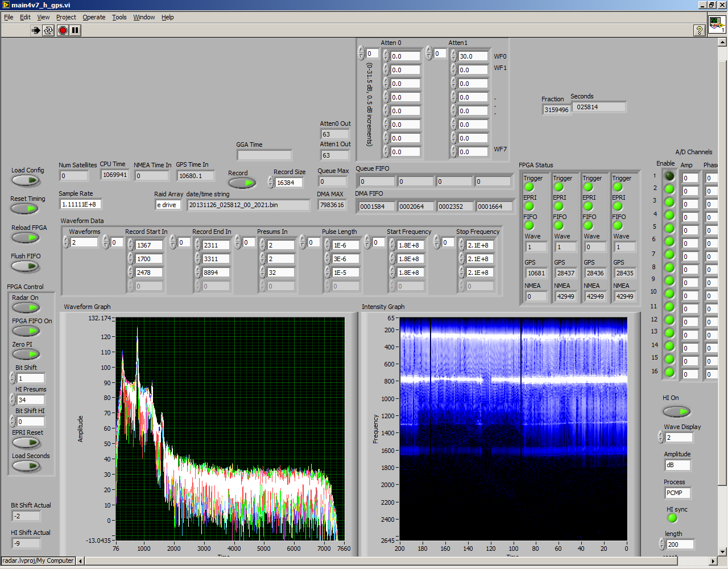Toggle the Record switch
The height and width of the screenshot is (569, 728).
click(242, 183)
